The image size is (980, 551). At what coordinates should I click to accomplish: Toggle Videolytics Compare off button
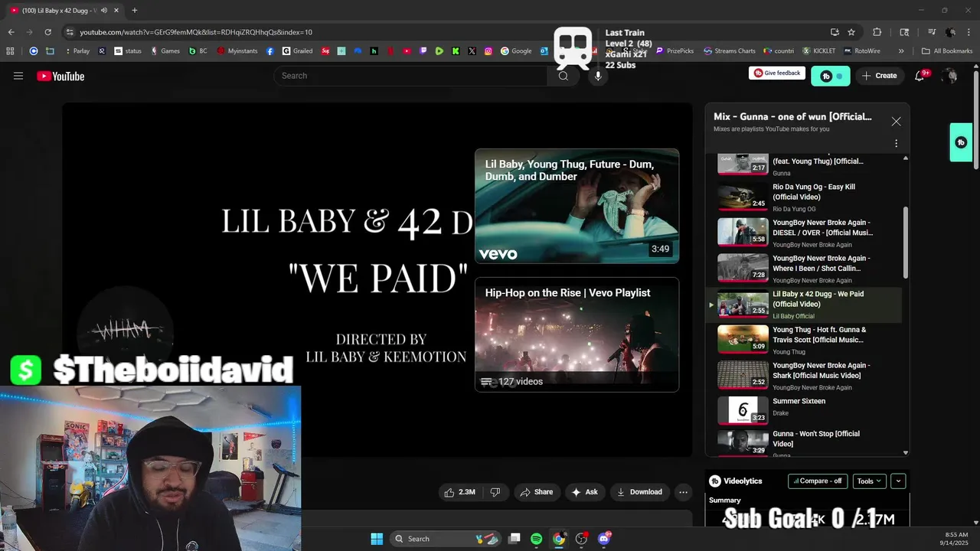click(x=818, y=481)
